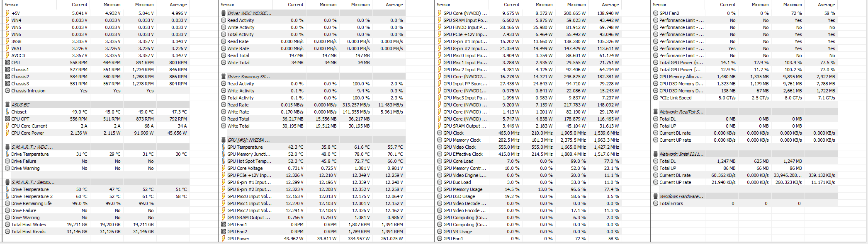Click the icon next to Drive Remaining Life
The image size is (868, 244).
point(7,203)
